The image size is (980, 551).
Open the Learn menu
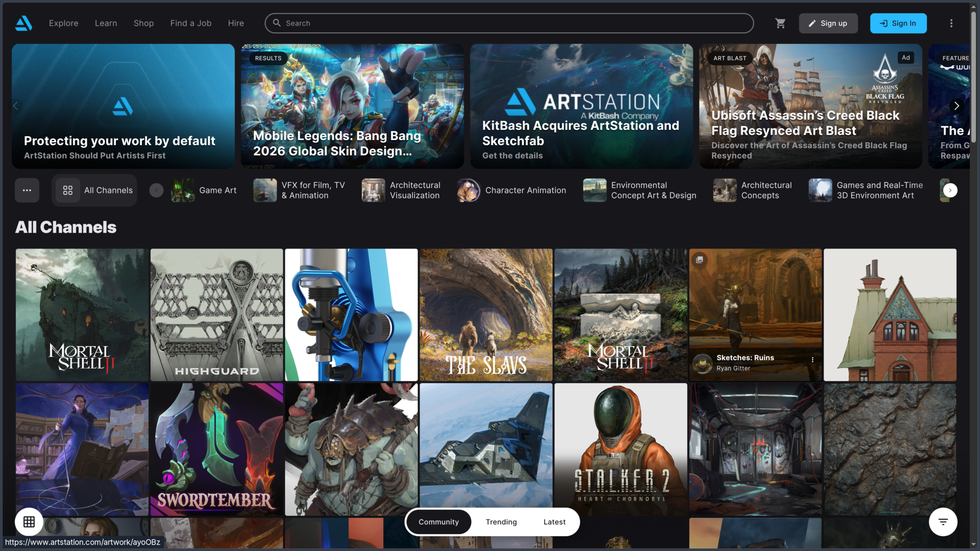106,23
